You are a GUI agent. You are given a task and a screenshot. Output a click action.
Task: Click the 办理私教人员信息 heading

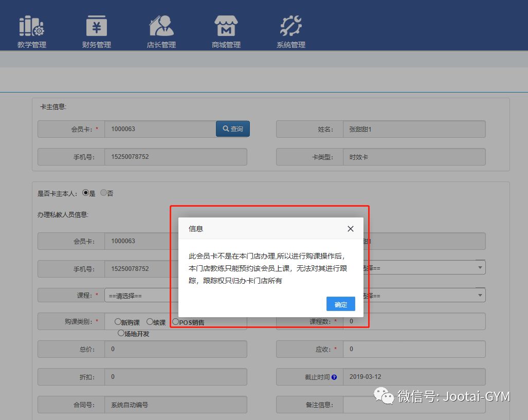click(63, 214)
